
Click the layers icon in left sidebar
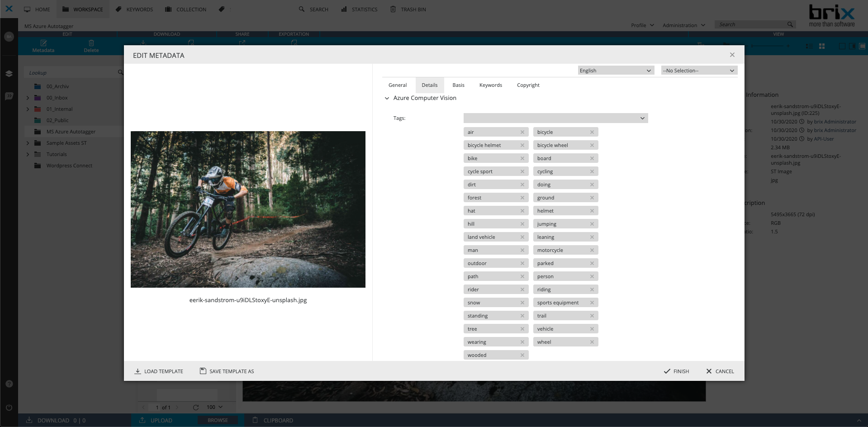coord(9,73)
